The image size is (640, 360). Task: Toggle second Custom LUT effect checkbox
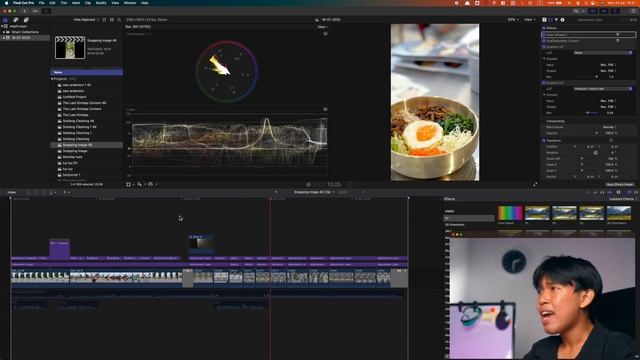(x=544, y=83)
